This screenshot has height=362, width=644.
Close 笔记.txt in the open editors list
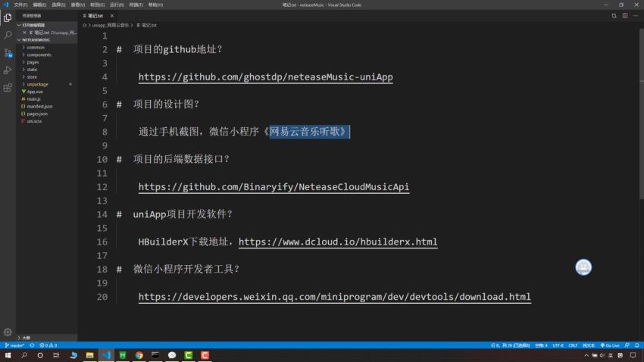[x=25, y=33]
